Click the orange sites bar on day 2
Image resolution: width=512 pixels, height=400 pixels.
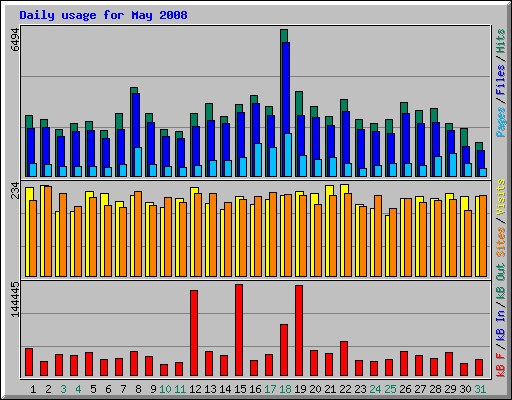click(x=48, y=231)
